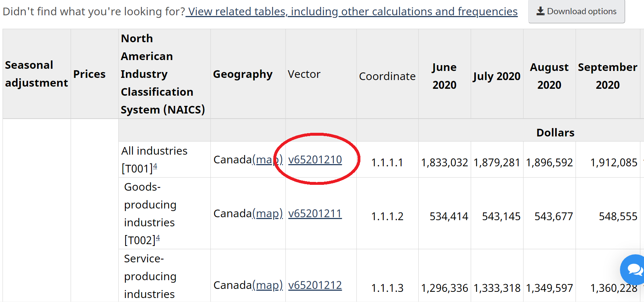Click the Geography column header
644x302 pixels.
tap(242, 74)
